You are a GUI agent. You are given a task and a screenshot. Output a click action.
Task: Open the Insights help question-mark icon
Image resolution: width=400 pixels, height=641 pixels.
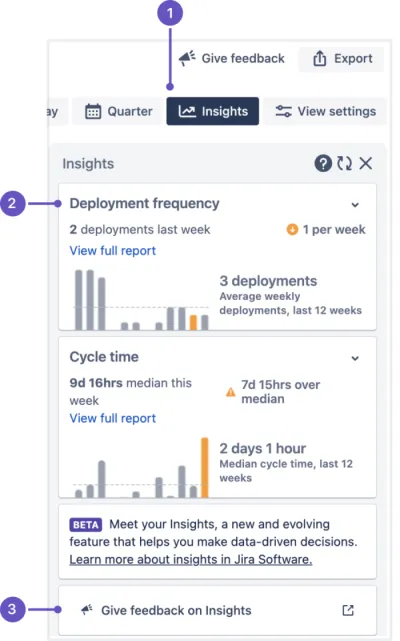(323, 164)
